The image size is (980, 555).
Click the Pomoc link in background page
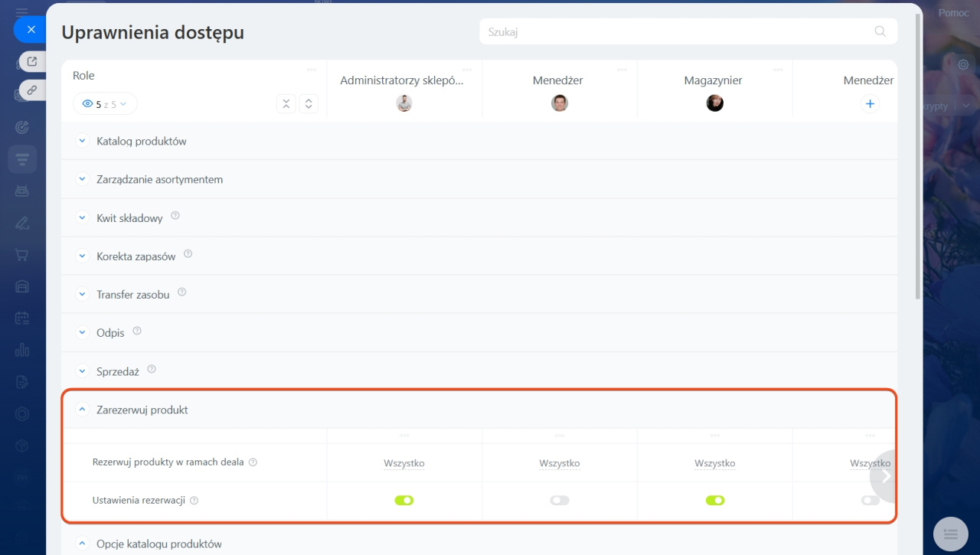(x=954, y=13)
